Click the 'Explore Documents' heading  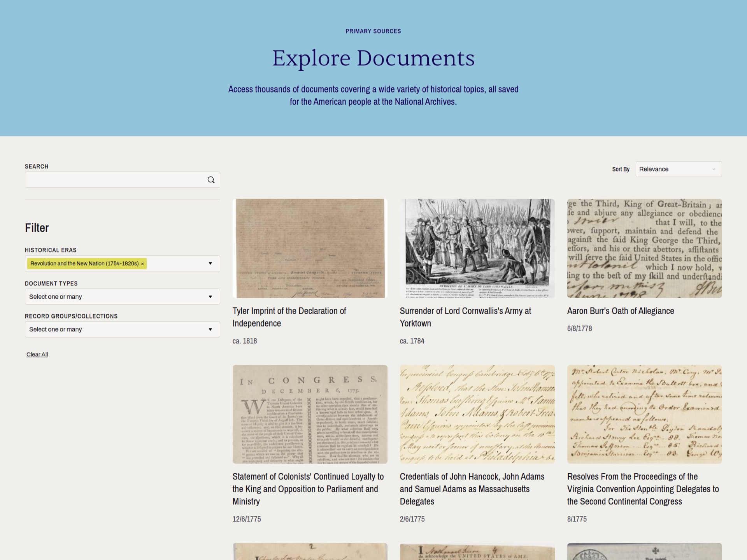(373, 58)
